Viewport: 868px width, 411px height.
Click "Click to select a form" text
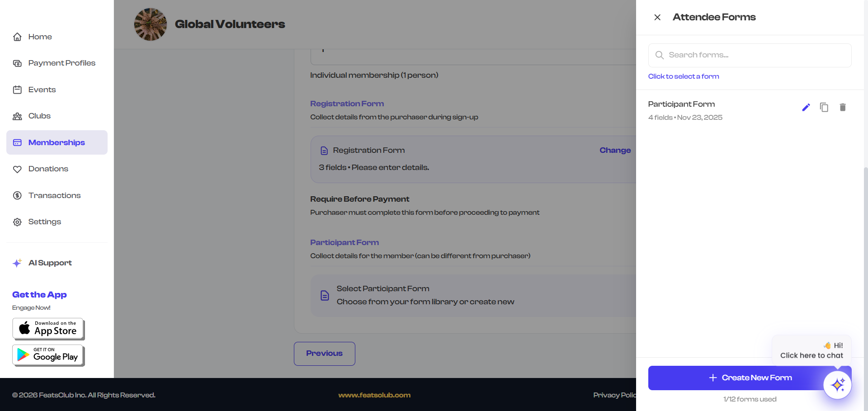click(x=684, y=76)
